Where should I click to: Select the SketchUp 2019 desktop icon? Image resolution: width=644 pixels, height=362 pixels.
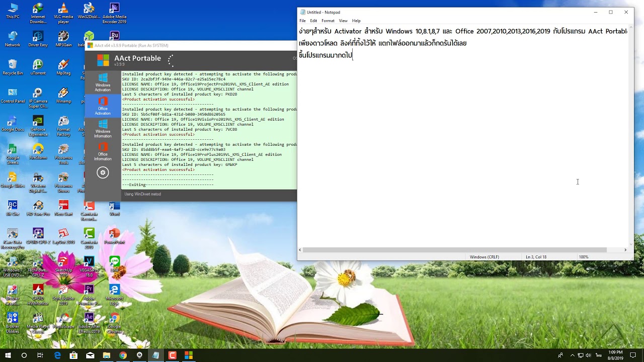[63, 266]
